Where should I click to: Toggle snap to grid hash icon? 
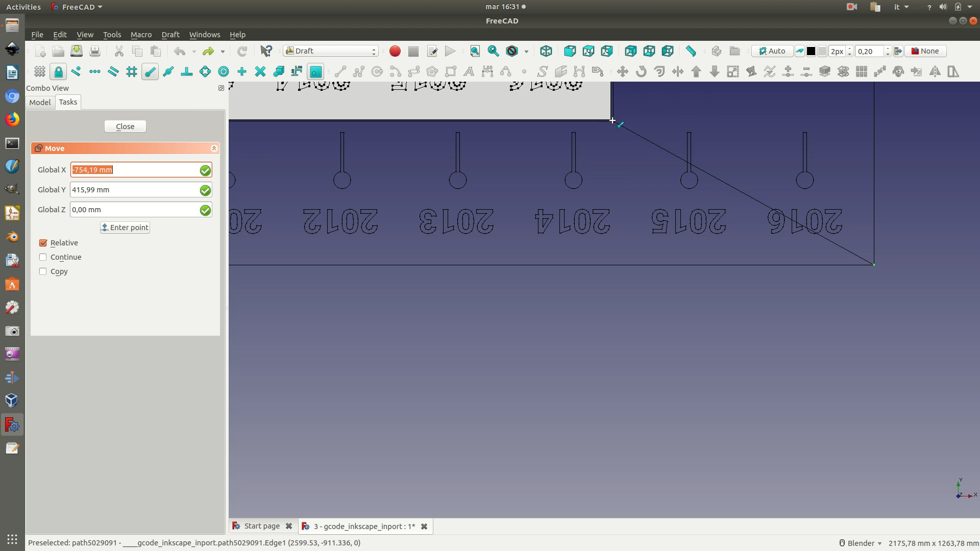[x=131, y=71]
